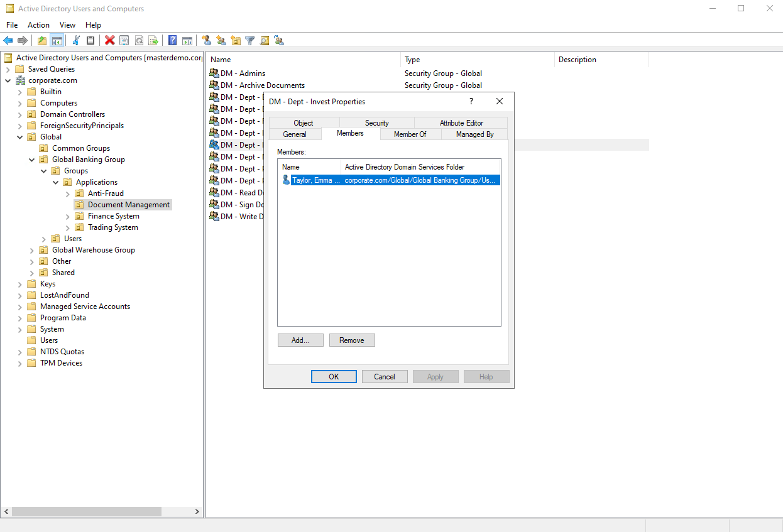This screenshot has width=783, height=532.
Task: Open the Action menu
Action: pyautogui.click(x=38, y=25)
